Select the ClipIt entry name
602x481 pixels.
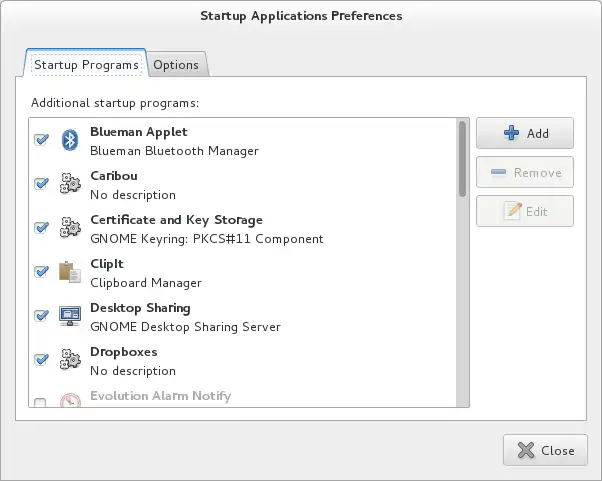[107, 264]
